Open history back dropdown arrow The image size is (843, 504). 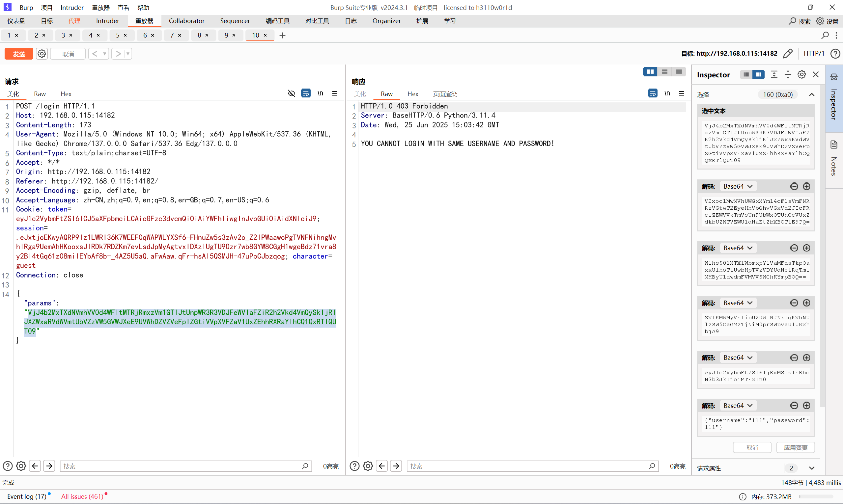point(105,54)
